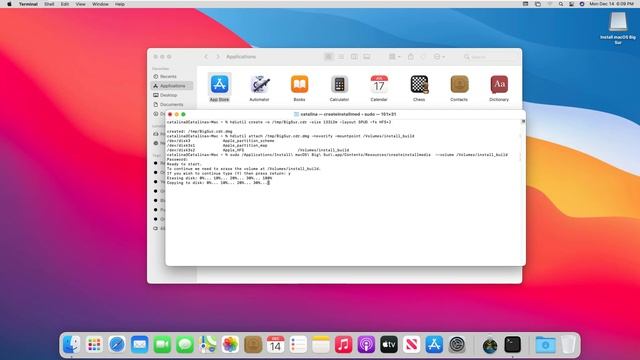Open Notes from the Dock
This screenshot has height=360, width=640.
(321, 344)
